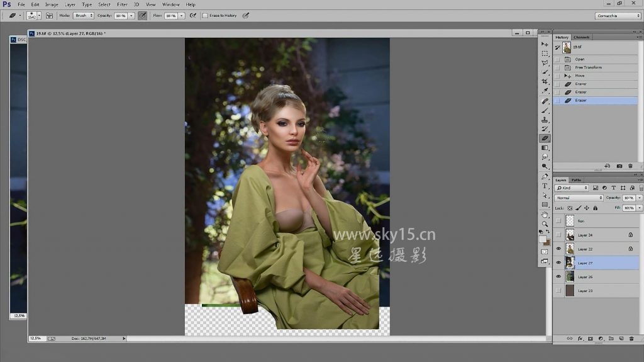Hide Layer 26 with its eye icon
Screen dimensions: 644x362
point(558,277)
